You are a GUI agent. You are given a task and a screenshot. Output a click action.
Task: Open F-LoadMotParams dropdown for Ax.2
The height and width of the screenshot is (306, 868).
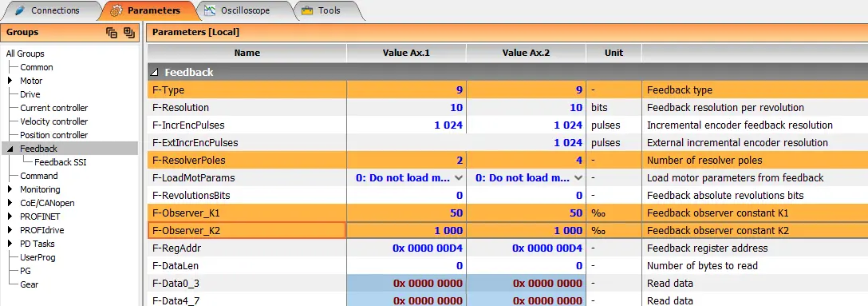[578, 178]
